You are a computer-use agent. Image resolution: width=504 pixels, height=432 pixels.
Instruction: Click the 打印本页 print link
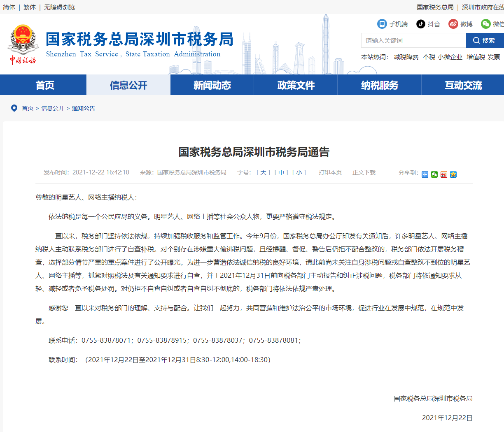pyautogui.click(x=330, y=172)
